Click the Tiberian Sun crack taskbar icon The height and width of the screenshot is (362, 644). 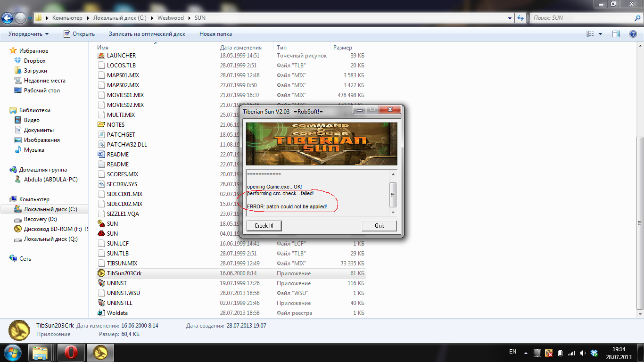tap(100, 353)
